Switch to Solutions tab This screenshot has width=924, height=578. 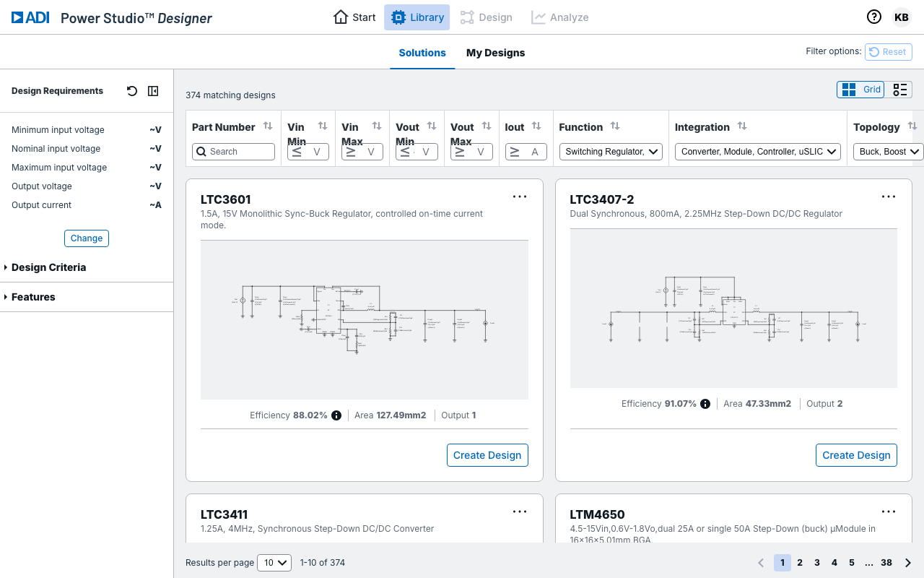click(422, 53)
